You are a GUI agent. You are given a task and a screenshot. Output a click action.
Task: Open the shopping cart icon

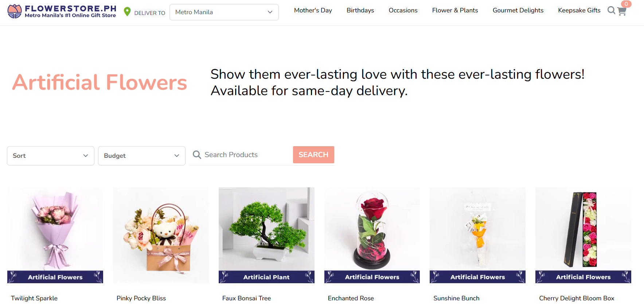(x=622, y=11)
